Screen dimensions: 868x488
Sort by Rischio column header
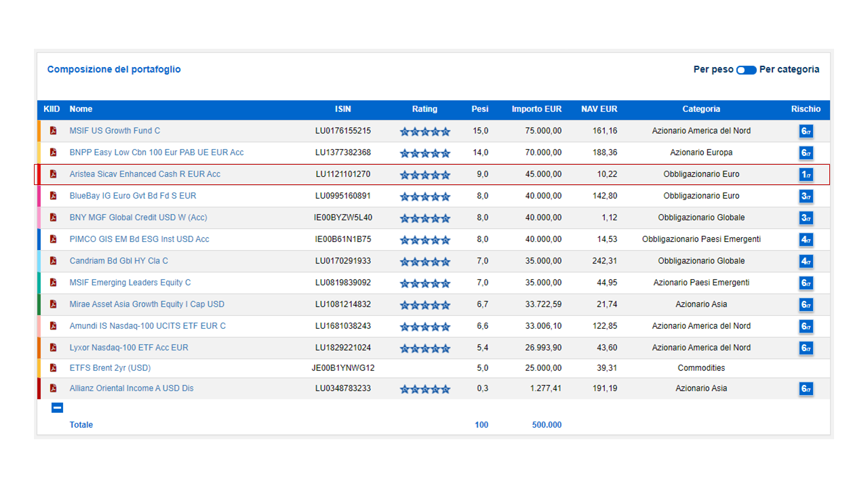[806, 109]
